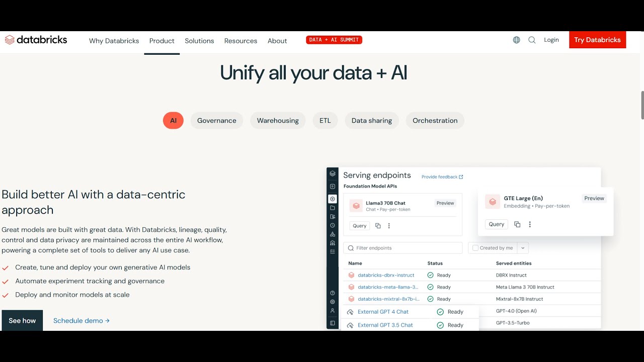Switch to the Orchestration tab
The image size is (644, 362).
pyautogui.click(x=435, y=121)
